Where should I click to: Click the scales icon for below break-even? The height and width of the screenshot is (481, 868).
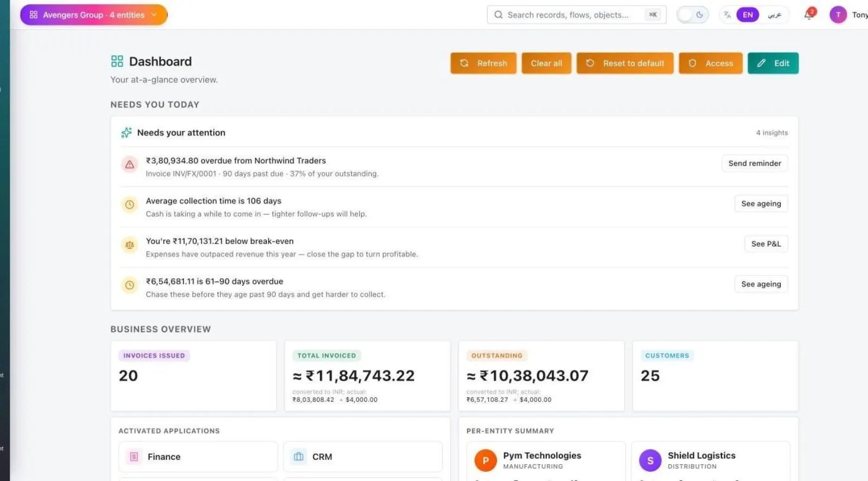[130, 245]
